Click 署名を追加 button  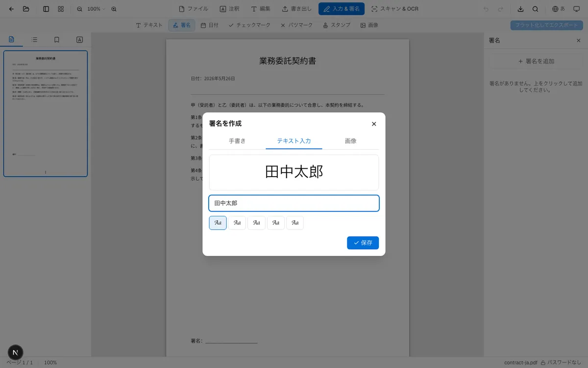536,61
